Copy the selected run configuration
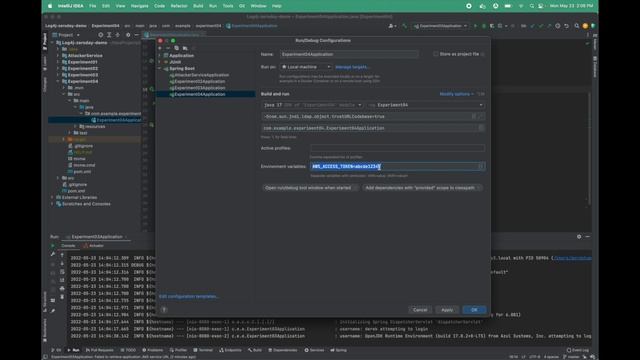The height and width of the screenshot is (360, 640). pyautogui.click(x=176, y=48)
